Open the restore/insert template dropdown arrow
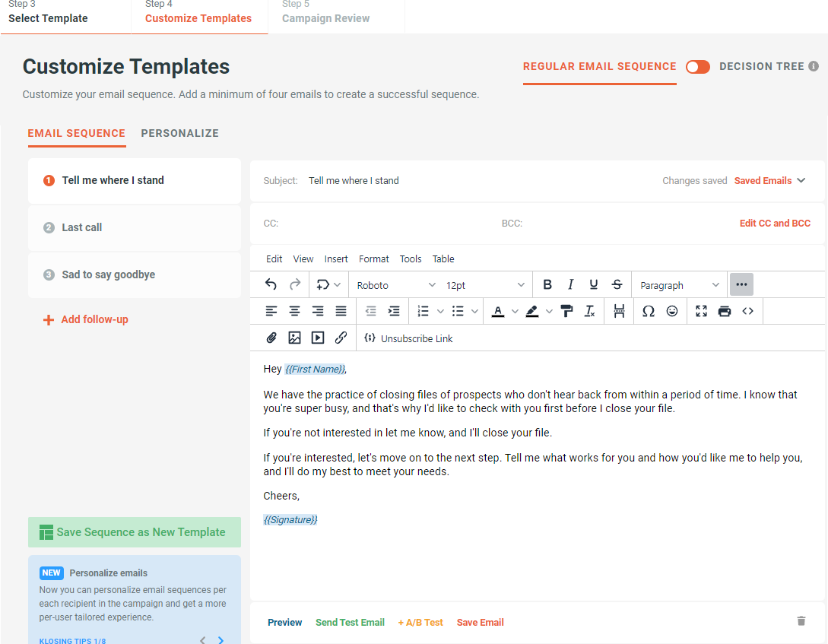The image size is (828, 644). [x=338, y=285]
